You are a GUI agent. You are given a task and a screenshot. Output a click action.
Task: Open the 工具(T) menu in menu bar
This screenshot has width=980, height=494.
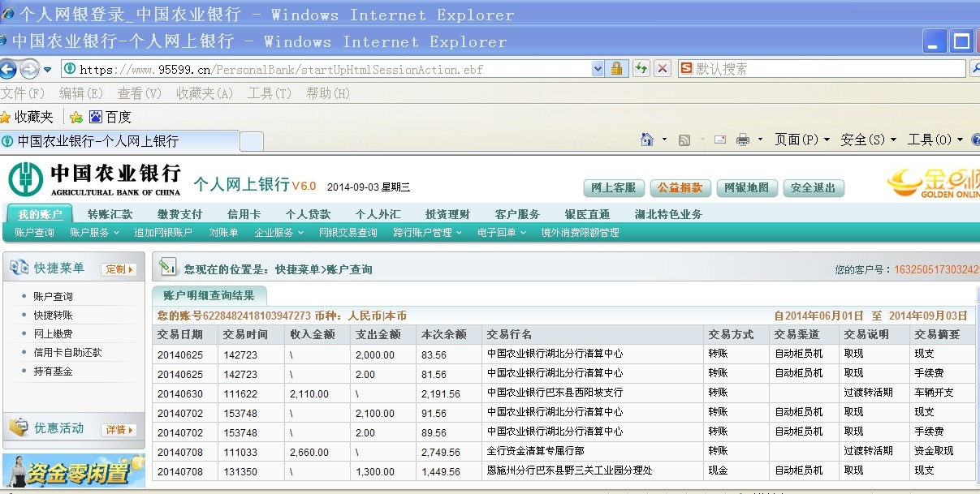pos(269,93)
